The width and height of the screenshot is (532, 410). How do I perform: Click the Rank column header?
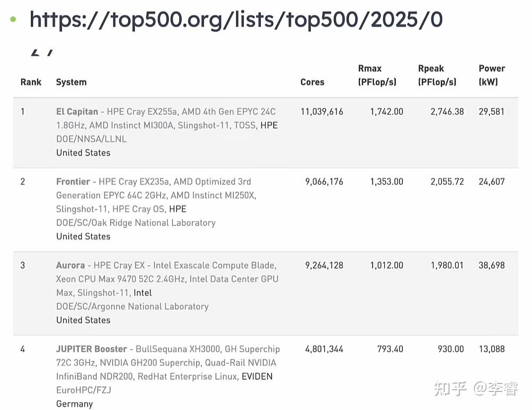click(x=31, y=82)
